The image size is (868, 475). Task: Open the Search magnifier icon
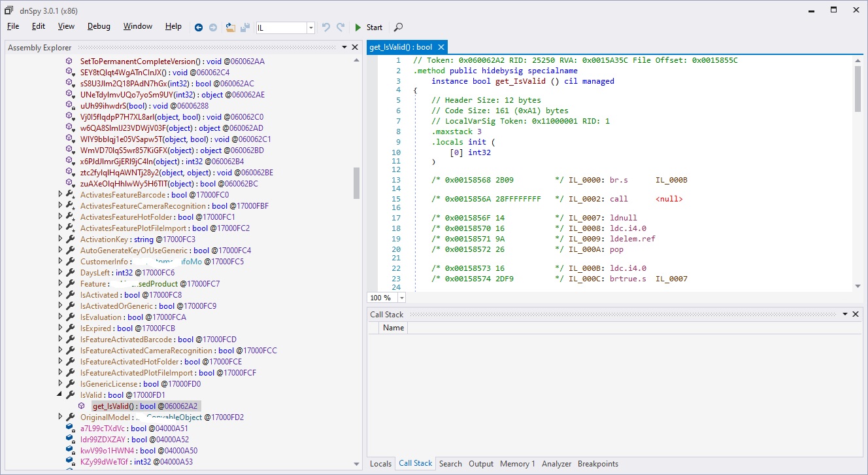click(x=398, y=27)
